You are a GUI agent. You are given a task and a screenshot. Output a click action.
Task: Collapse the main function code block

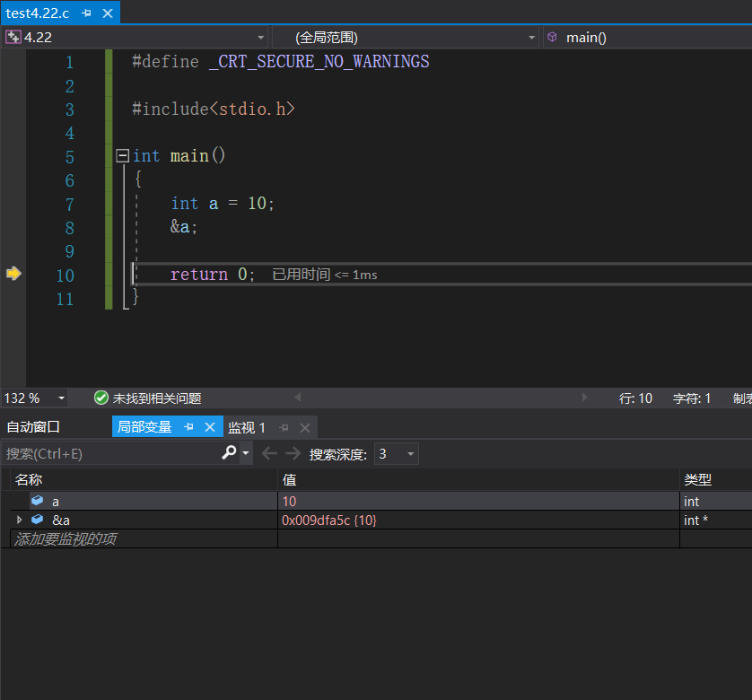click(x=123, y=156)
